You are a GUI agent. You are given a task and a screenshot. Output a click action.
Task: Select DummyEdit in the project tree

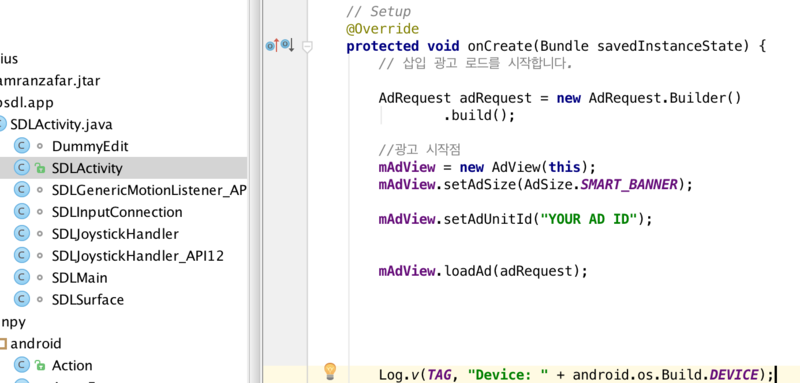[90, 146]
